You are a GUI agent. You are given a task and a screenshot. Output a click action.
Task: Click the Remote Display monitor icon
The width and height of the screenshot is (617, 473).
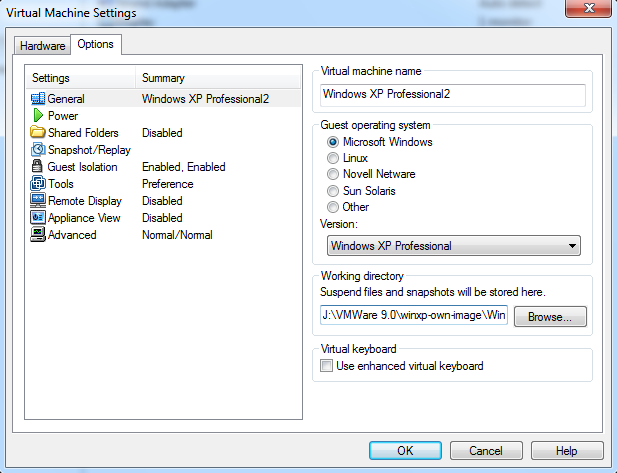pyautogui.click(x=38, y=200)
